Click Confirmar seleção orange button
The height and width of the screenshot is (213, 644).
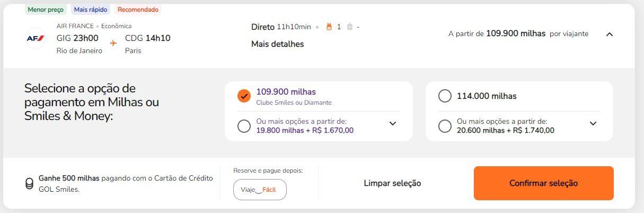543,183
